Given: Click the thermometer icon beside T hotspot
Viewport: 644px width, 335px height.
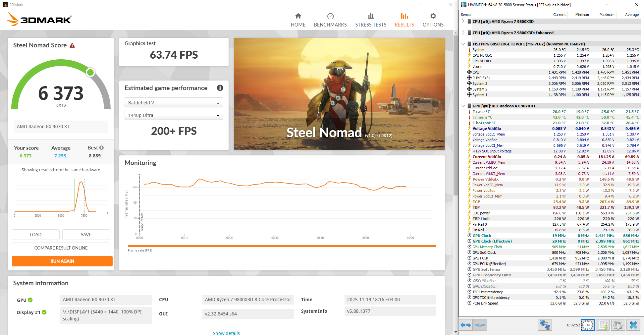Looking at the screenshot, I should pyautogui.click(x=469, y=123).
